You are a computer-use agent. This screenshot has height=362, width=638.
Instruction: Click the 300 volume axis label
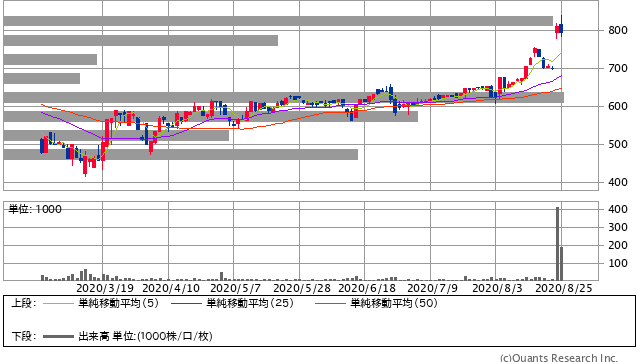pos(618,227)
